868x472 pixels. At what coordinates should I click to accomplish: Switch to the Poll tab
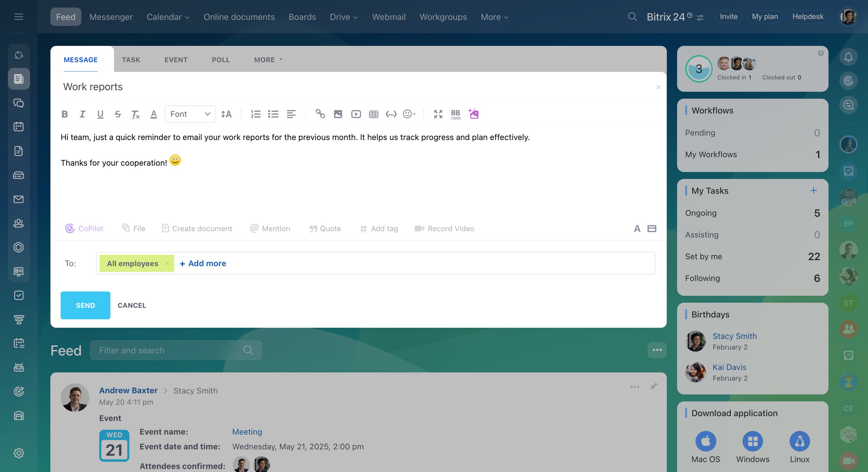point(221,60)
